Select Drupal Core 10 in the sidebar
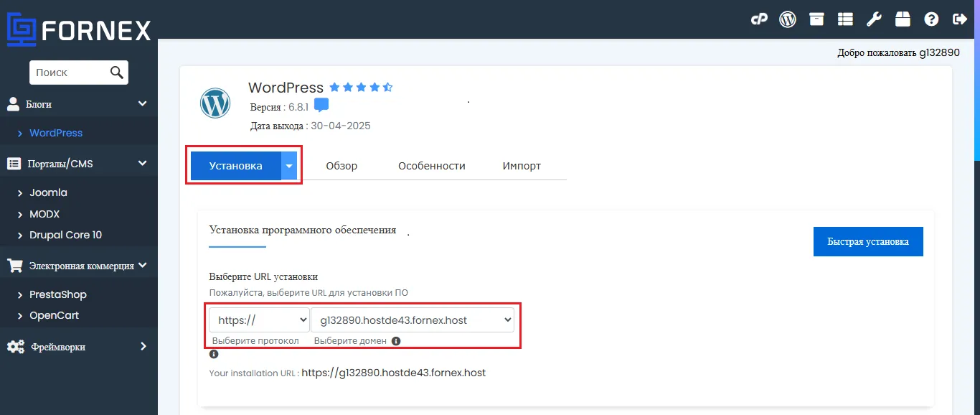980x415 pixels. [65, 235]
